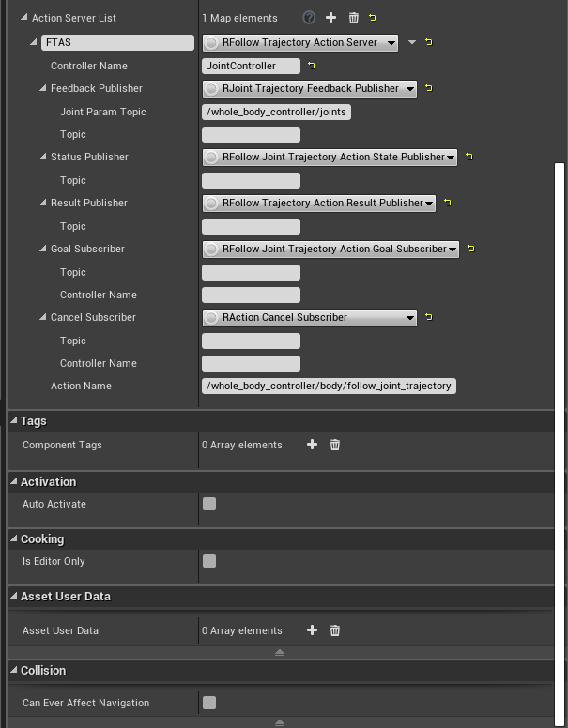The height and width of the screenshot is (728, 568).
Task: Click help icon next to Map elements
Action: pos(309,18)
